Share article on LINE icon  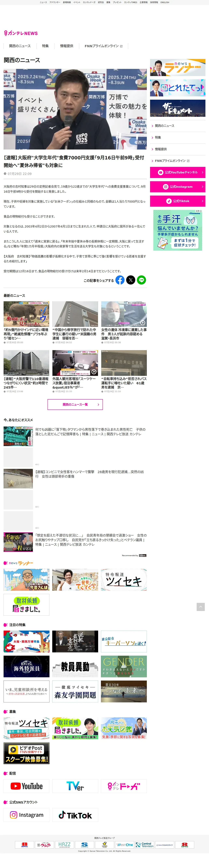(141, 280)
